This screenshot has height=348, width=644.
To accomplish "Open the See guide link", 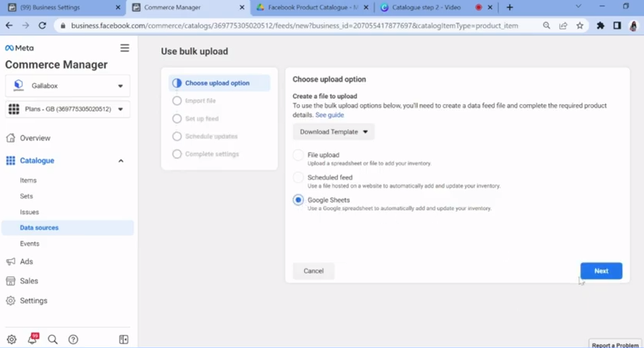I will [330, 115].
